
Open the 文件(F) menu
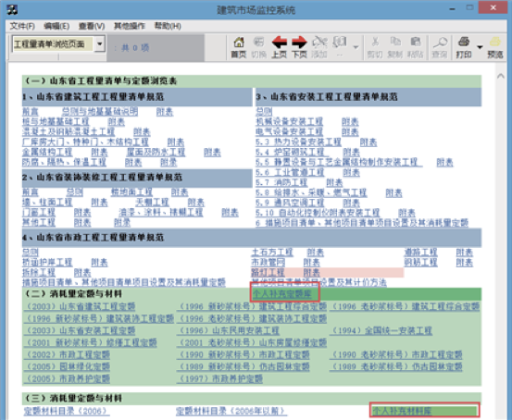tap(22, 26)
